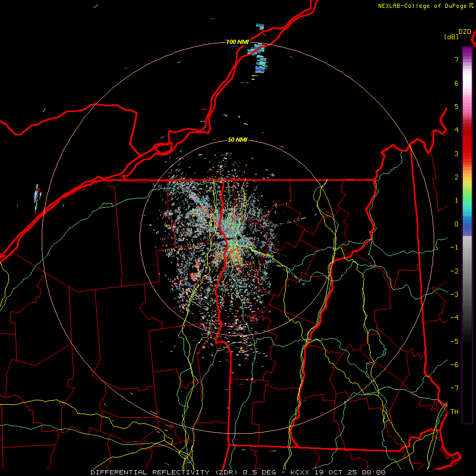The image size is (476, 476).
Task: Click the 6 value on color scale
Action: [456, 83]
